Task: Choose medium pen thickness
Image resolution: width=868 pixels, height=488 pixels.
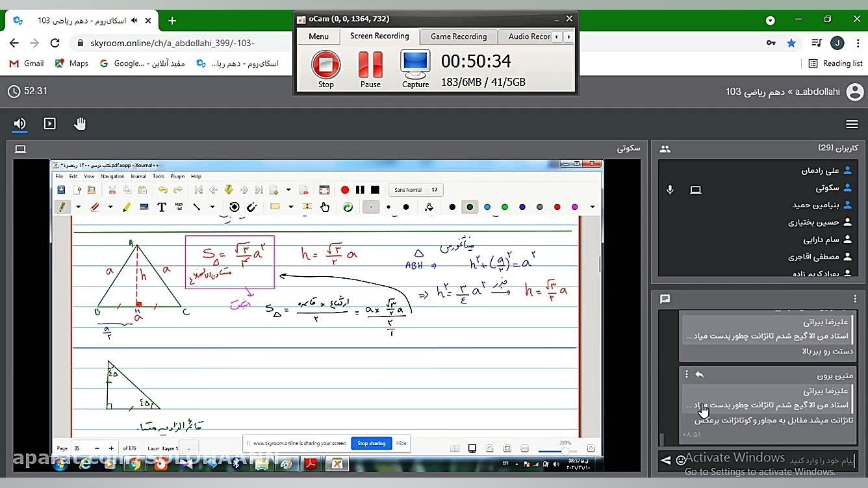Action: tap(389, 207)
